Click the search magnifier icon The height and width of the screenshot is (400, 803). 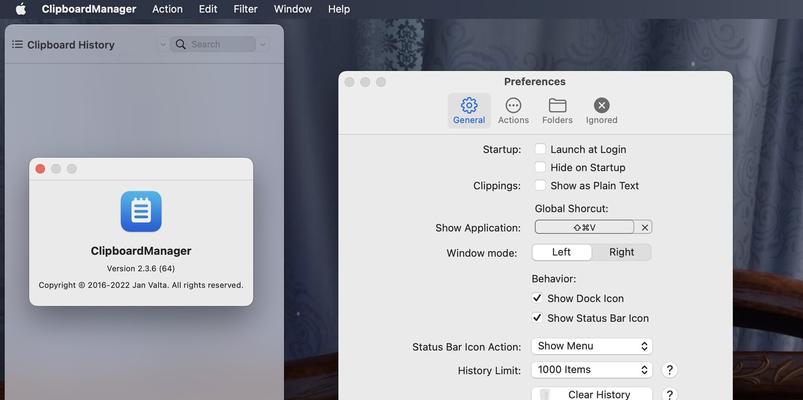click(x=180, y=45)
